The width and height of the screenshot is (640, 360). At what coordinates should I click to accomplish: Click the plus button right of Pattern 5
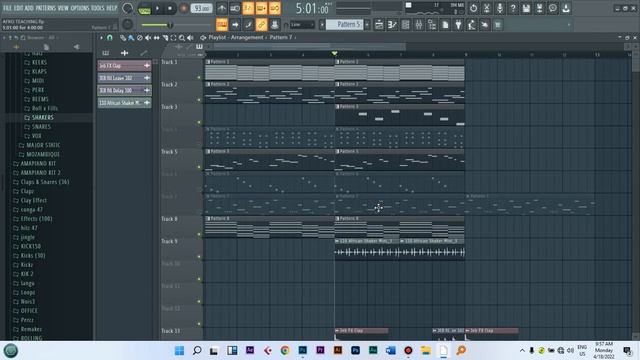pos(367,25)
